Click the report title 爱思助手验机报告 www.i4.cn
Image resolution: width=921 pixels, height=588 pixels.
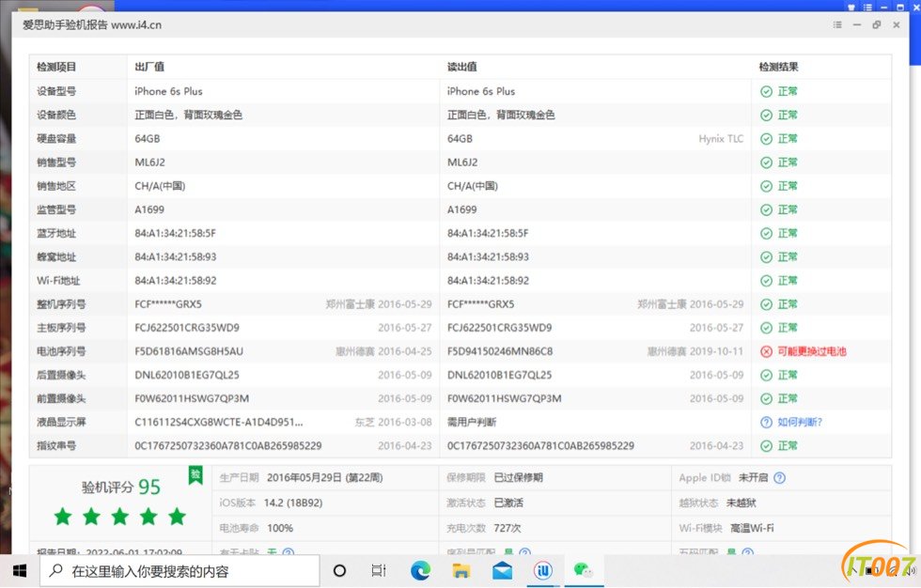[x=92, y=24]
